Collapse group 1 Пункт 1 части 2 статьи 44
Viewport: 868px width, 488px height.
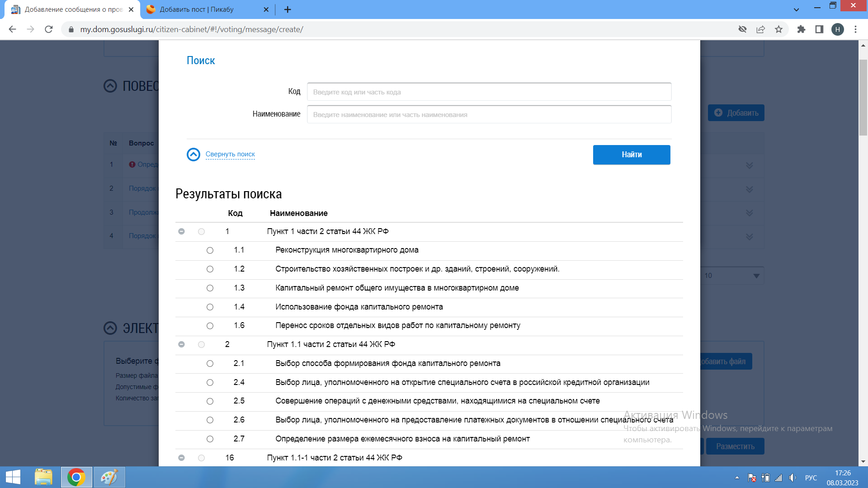point(181,231)
